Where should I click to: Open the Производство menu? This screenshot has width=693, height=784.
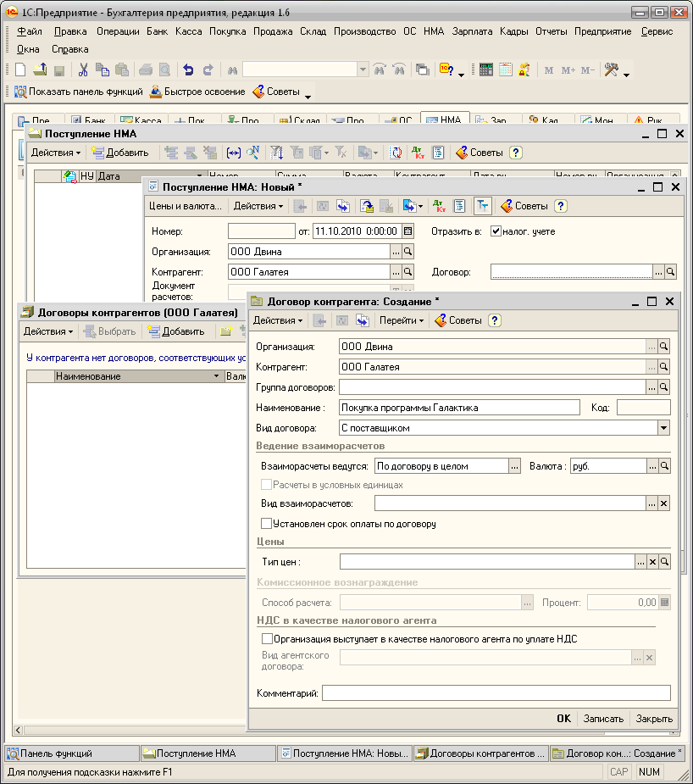365,31
